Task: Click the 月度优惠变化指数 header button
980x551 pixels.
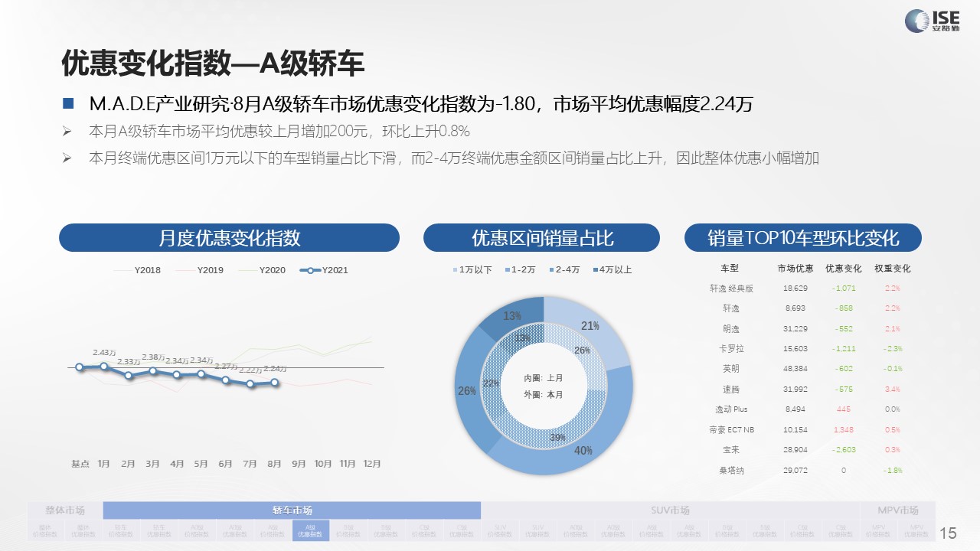Action: click(229, 238)
